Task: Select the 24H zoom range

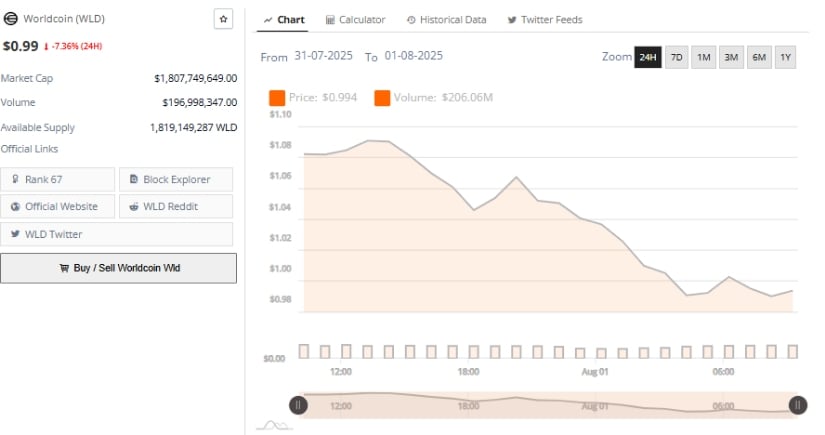Action: (x=648, y=57)
